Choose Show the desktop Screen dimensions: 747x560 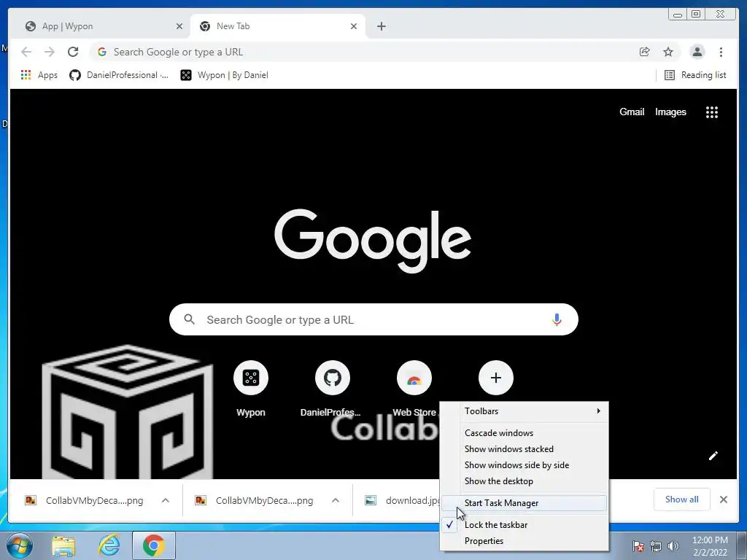(524, 481)
